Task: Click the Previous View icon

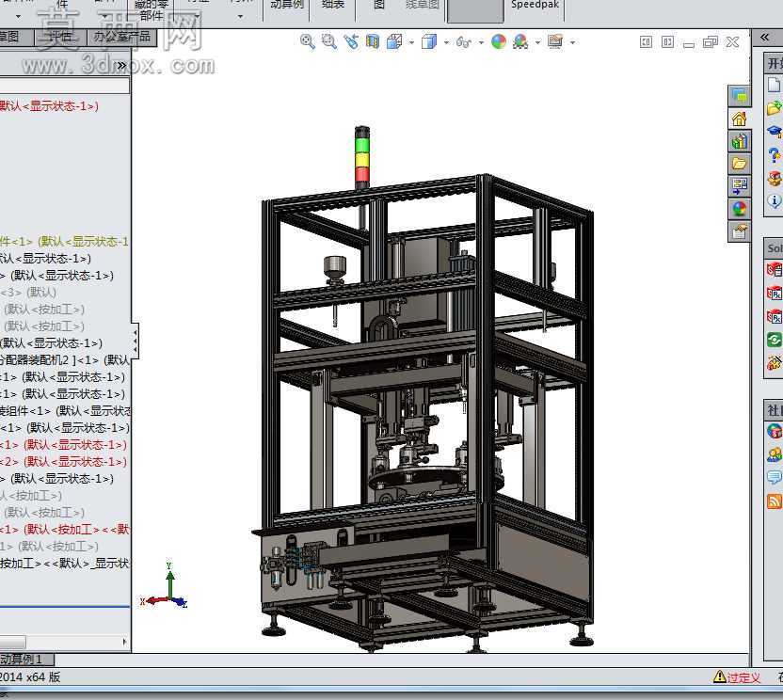Action: [351, 41]
